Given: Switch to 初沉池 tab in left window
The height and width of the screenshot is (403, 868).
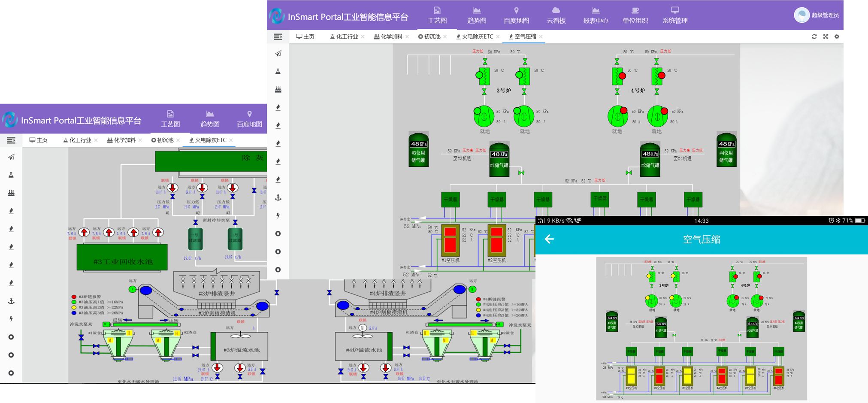Looking at the screenshot, I should click(162, 140).
